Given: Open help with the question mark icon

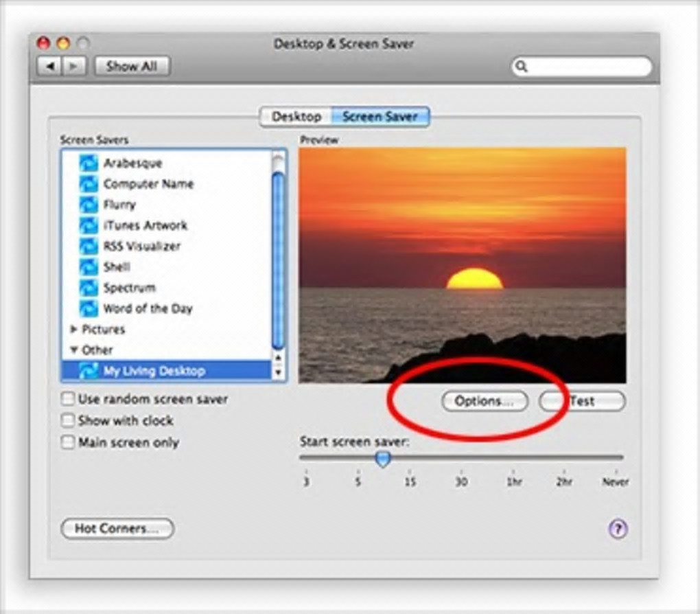Looking at the screenshot, I should coord(618,529).
